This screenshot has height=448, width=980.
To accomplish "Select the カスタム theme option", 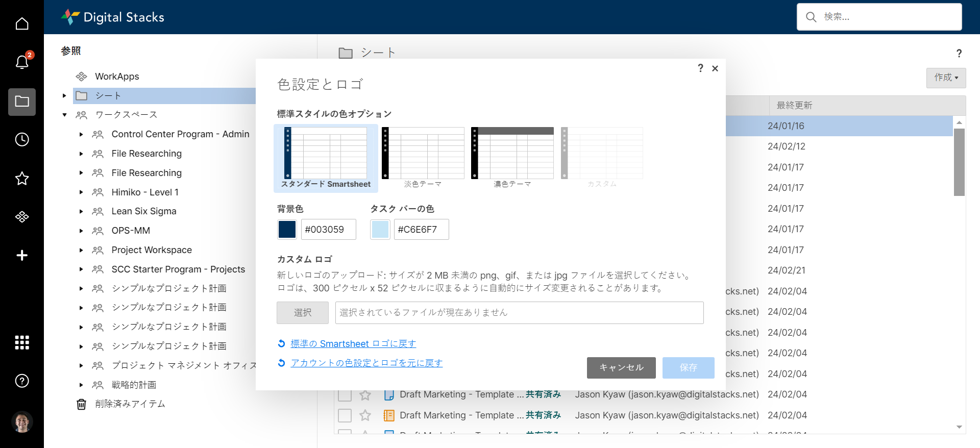I will pos(602,158).
